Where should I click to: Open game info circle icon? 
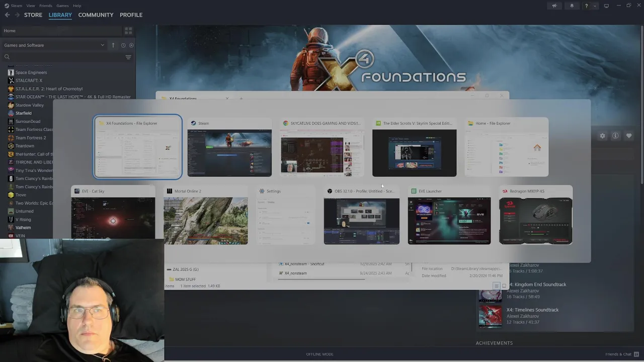[x=615, y=136]
